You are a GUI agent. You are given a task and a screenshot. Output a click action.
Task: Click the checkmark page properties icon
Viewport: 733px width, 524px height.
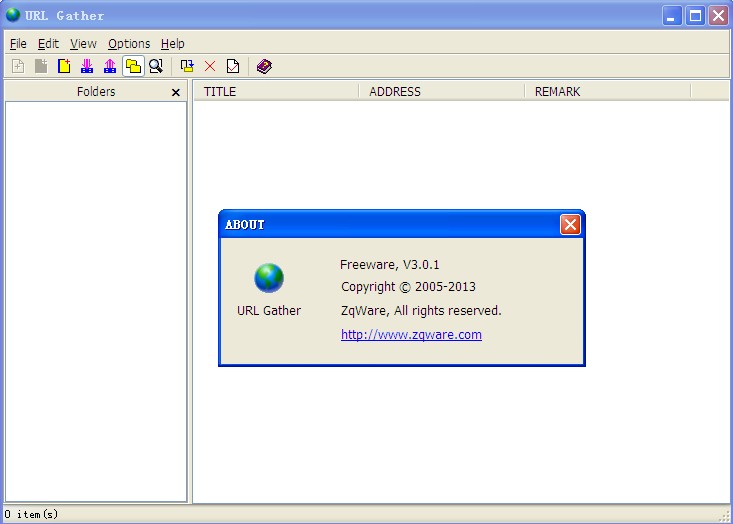click(233, 66)
